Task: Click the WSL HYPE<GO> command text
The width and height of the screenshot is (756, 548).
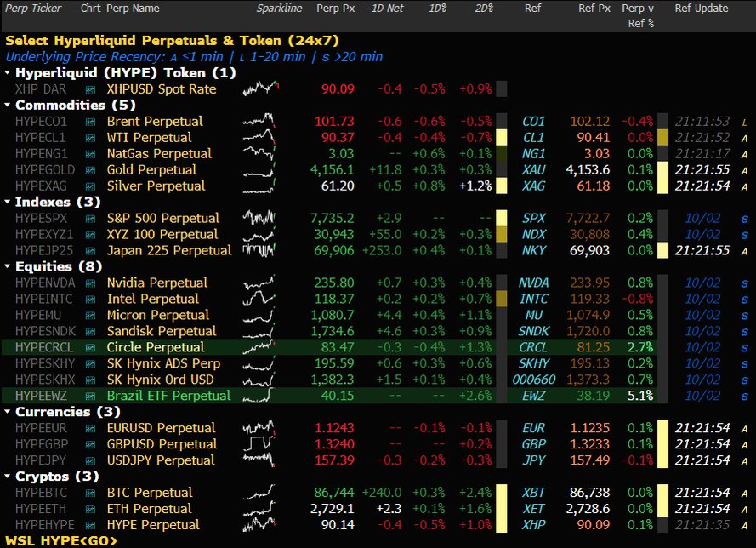Action: click(x=60, y=540)
